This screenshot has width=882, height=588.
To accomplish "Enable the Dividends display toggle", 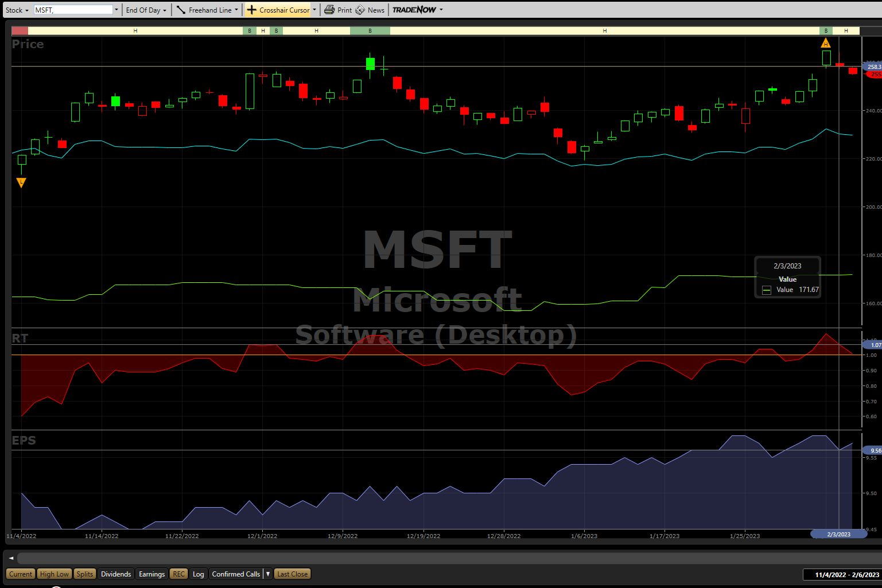I will [116, 574].
